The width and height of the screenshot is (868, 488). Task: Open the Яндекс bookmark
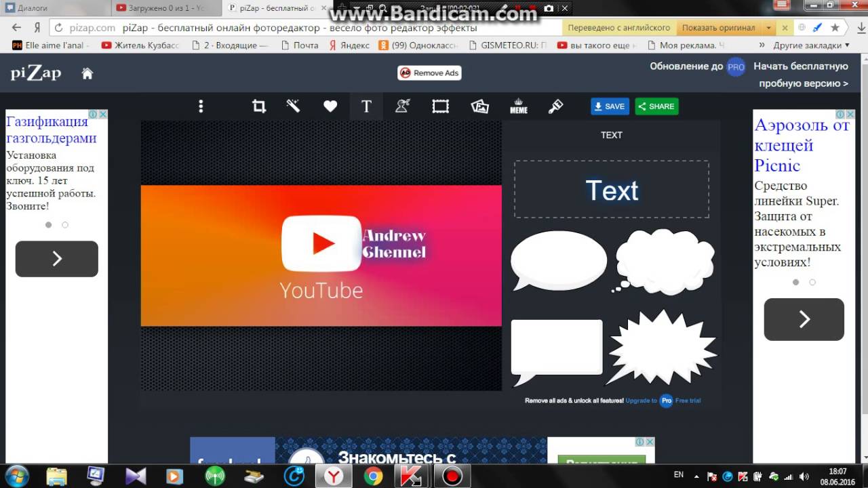[x=349, y=45]
